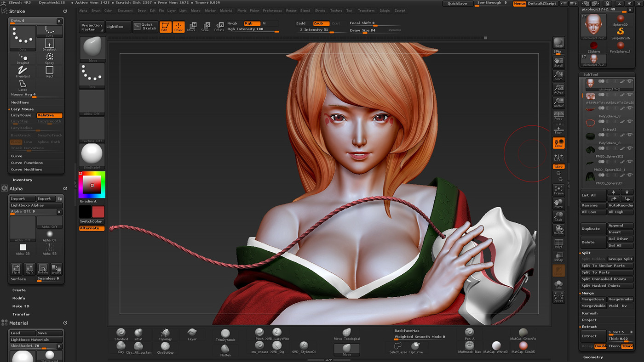The width and height of the screenshot is (644, 362).
Task: Toggle Perspective view (Persp)
Action: (x=558, y=116)
